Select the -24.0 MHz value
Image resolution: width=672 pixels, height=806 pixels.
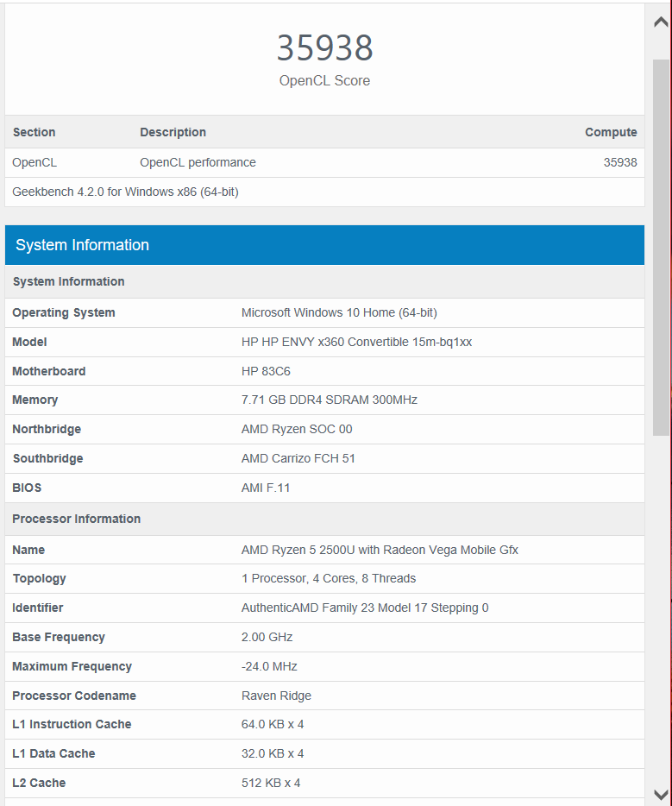(269, 667)
